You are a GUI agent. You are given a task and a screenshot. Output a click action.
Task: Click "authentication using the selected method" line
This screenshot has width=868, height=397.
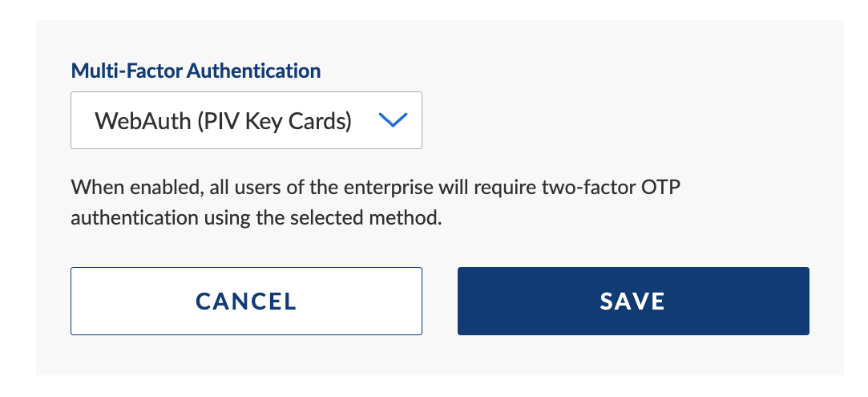point(256,218)
